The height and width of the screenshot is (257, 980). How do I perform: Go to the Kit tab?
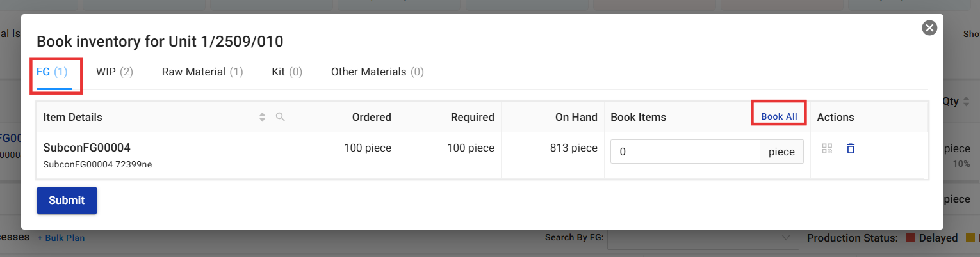pyautogui.click(x=286, y=72)
